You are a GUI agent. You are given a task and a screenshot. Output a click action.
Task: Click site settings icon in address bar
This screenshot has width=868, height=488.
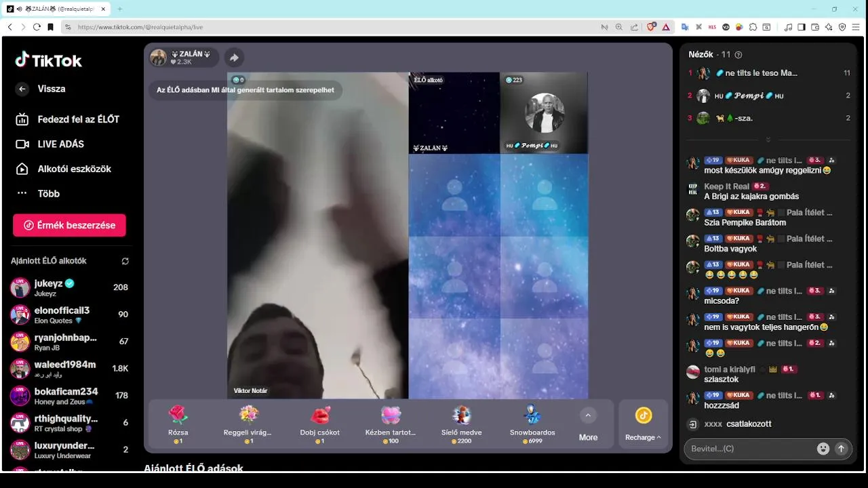pos(68,27)
